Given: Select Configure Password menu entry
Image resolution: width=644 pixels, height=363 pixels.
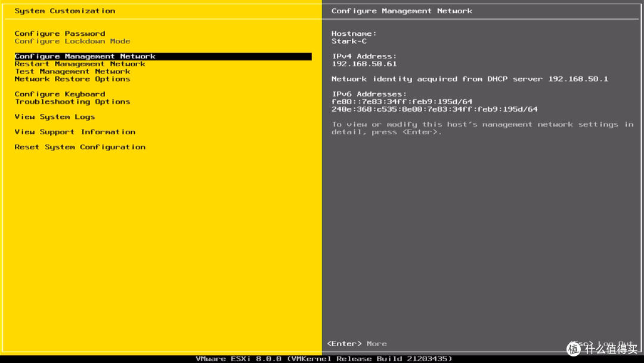Looking at the screenshot, I should [60, 33].
